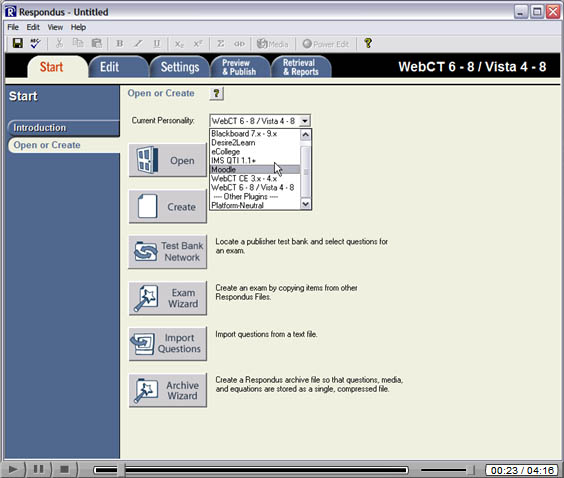The height and width of the screenshot is (478, 564).
Task: Choose eCollege from the personality list
Action: (255, 151)
